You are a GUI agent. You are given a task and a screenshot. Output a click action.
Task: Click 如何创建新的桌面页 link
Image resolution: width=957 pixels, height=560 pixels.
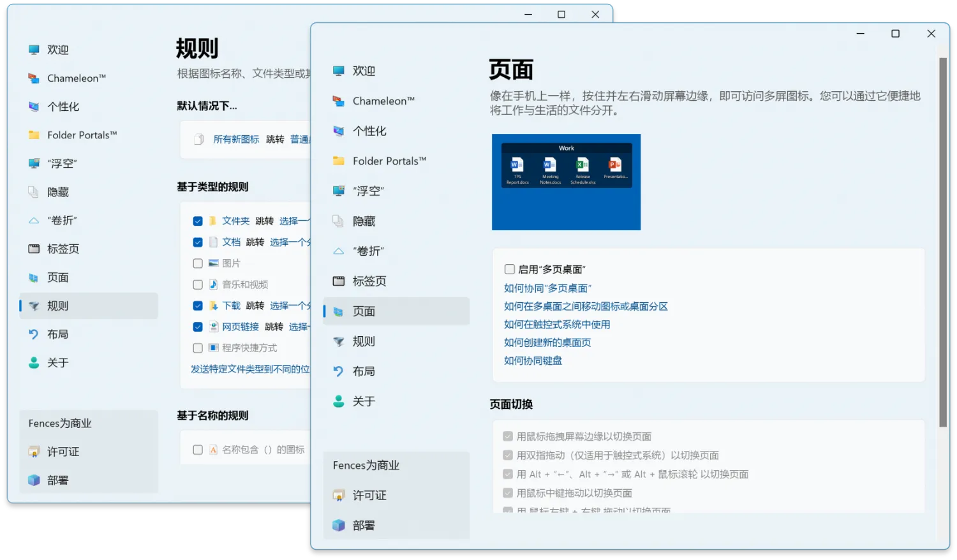(547, 343)
